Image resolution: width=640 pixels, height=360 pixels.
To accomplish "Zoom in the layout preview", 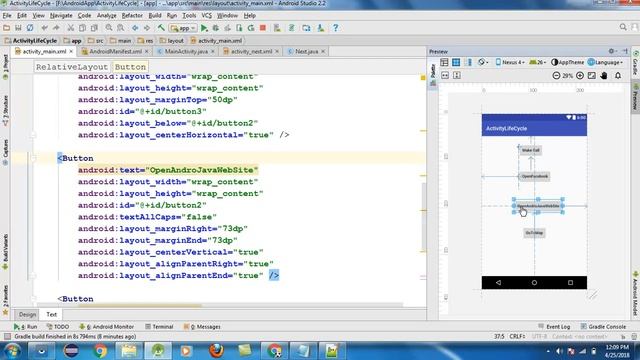I will [x=580, y=76].
